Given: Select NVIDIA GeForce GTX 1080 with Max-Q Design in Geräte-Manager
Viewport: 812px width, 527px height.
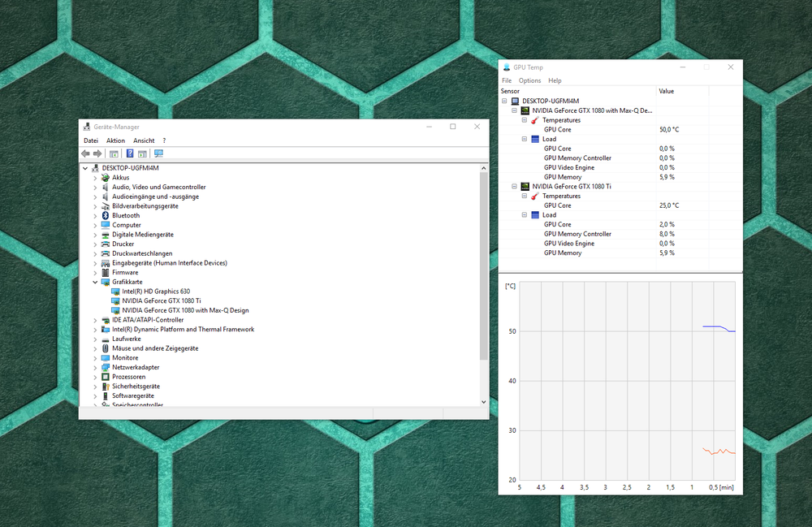Looking at the screenshot, I should pos(185,310).
